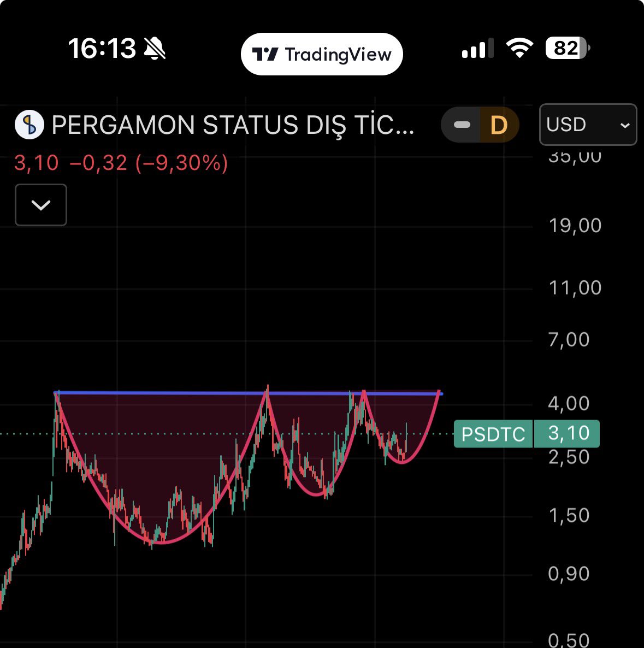Tap the cellular signal bars icon
The width and height of the screenshot is (644, 648).
(477, 48)
